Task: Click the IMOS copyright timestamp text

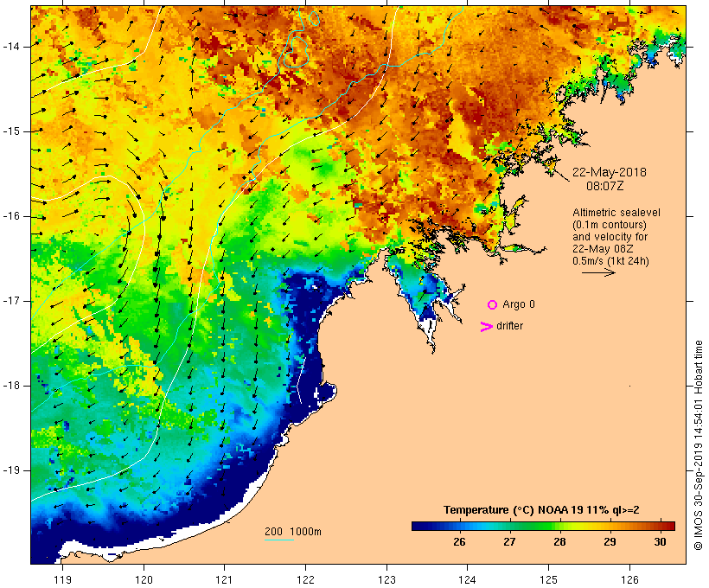Action: point(699,445)
